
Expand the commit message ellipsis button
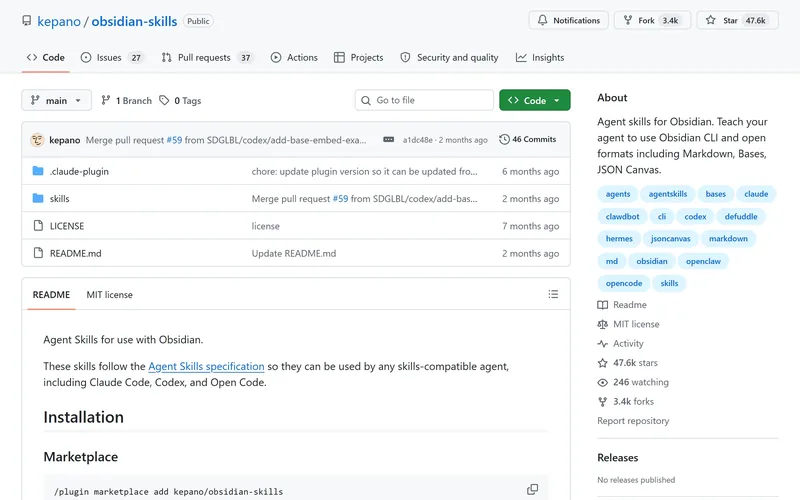[388, 139]
